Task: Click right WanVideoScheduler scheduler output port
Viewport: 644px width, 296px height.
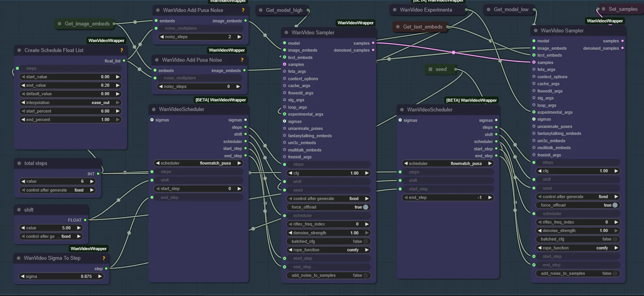Action: [x=496, y=142]
